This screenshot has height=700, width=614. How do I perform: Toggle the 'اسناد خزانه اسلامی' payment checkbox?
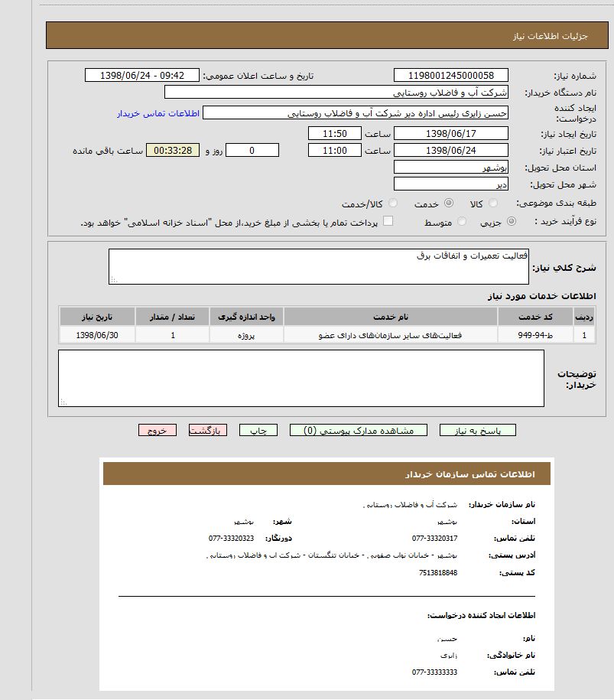(x=388, y=222)
